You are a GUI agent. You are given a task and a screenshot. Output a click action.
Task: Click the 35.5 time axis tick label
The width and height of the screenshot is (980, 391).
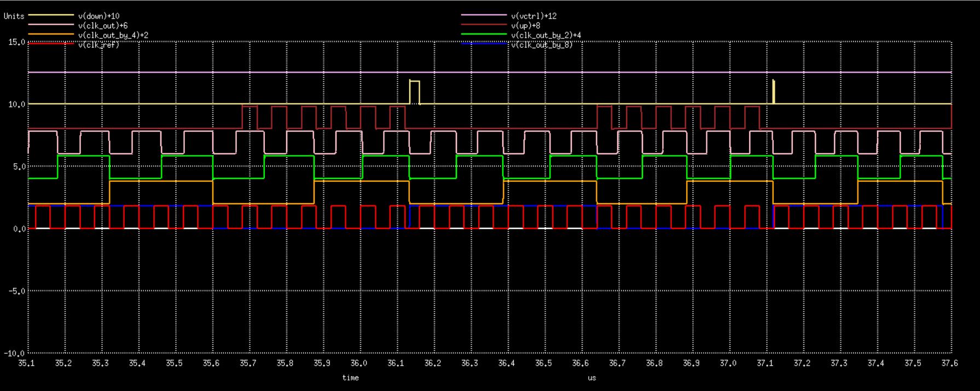(174, 363)
